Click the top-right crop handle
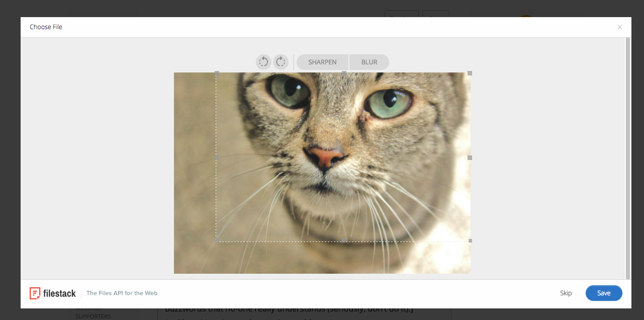The height and width of the screenshot is (320, 644). coord(470,73)
